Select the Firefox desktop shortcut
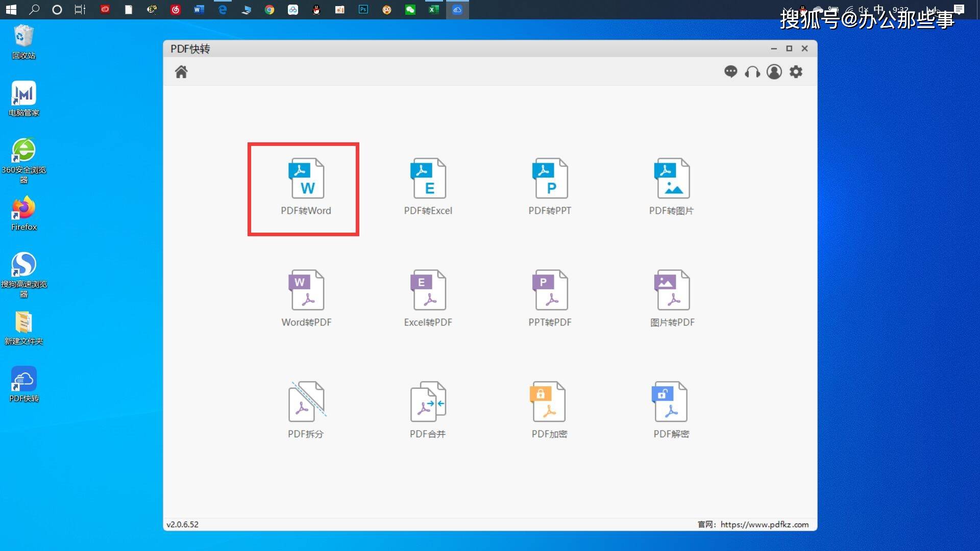Screen dimensions: 980x551 pyautogui.click(x=23, y=213)
